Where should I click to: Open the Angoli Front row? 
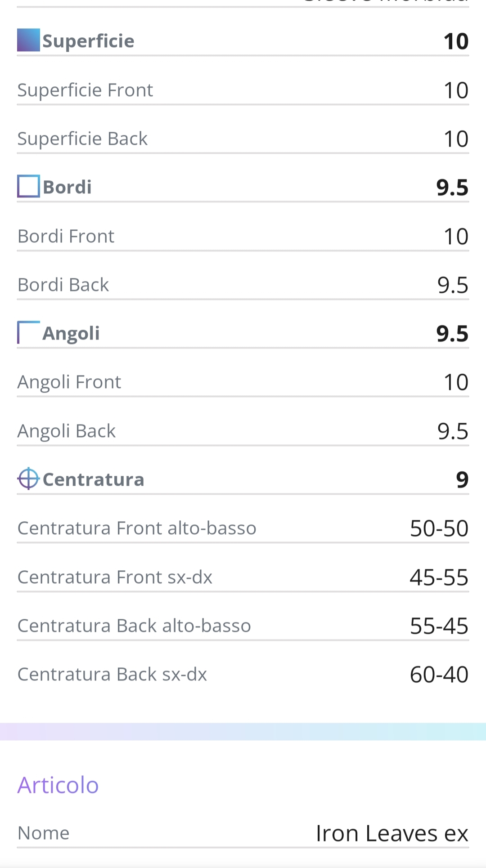point(243,382)
